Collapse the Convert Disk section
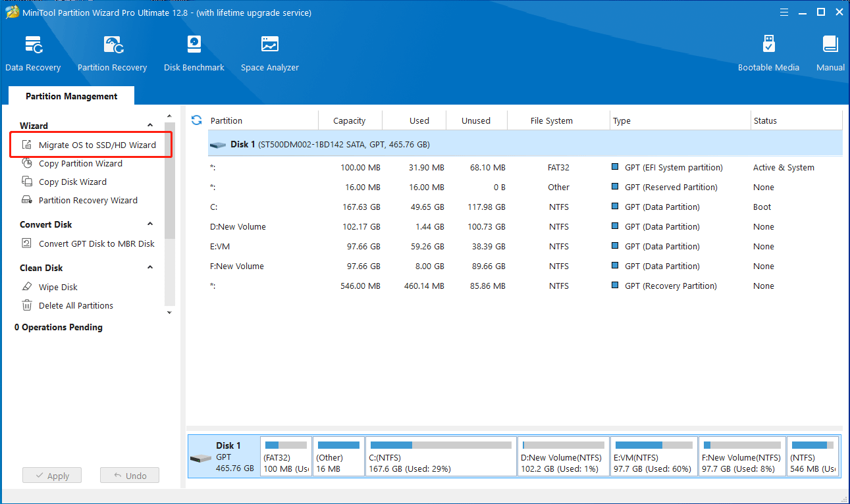This screenshot has height=504, width=850. (150, 224)
